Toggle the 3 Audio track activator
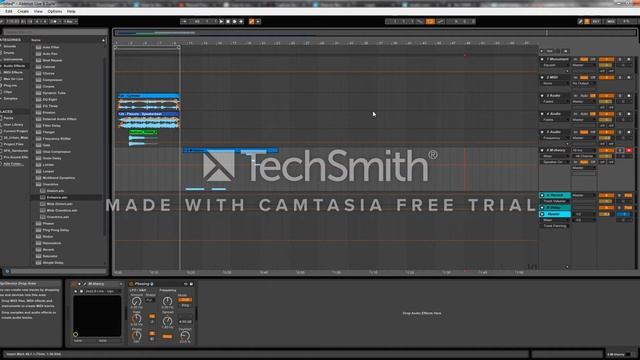 point(607,96)
